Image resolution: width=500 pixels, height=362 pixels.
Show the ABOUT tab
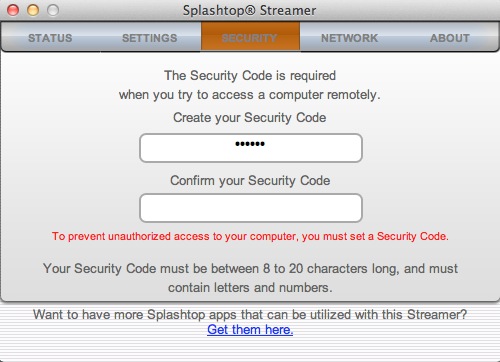[449, 38]
